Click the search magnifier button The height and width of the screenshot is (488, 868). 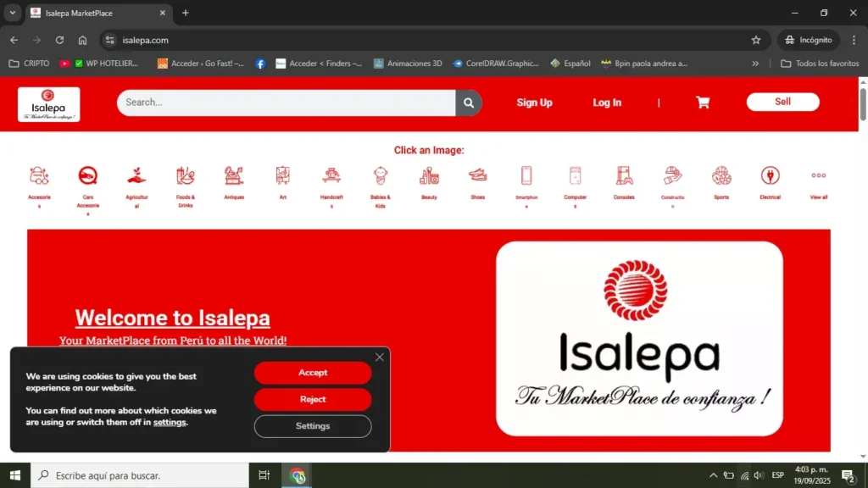469,103
